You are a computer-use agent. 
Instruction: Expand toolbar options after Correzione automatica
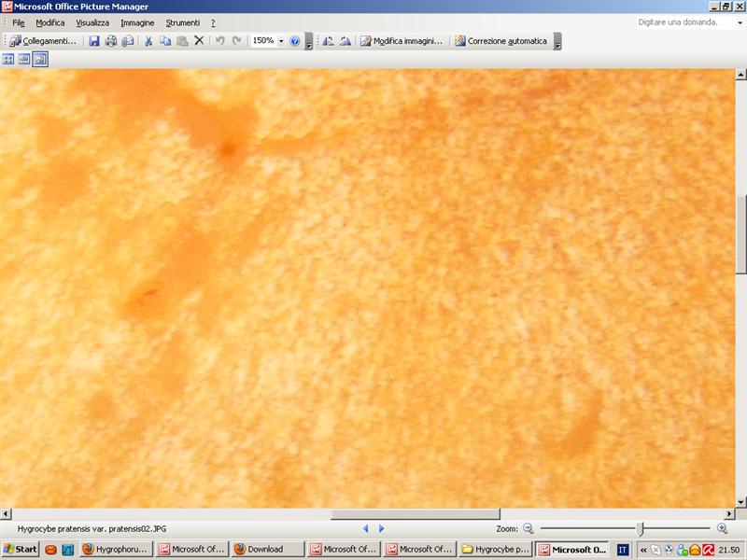pyautogui.click(x=557, y=42)
